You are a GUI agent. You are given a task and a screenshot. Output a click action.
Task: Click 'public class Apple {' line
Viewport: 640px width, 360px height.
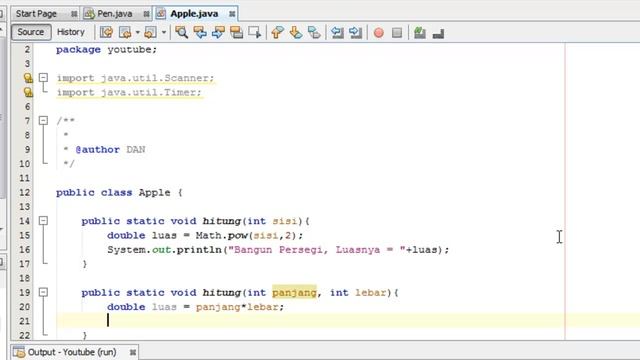(x=119, y=192)
